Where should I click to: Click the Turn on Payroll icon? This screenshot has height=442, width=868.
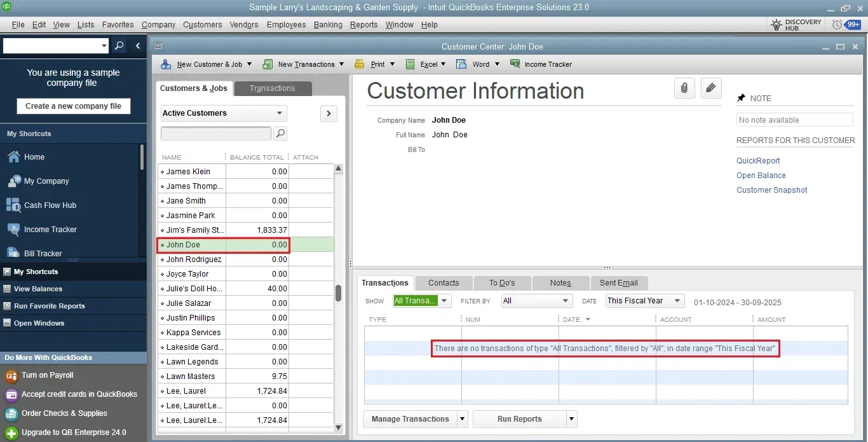point(11,376)
